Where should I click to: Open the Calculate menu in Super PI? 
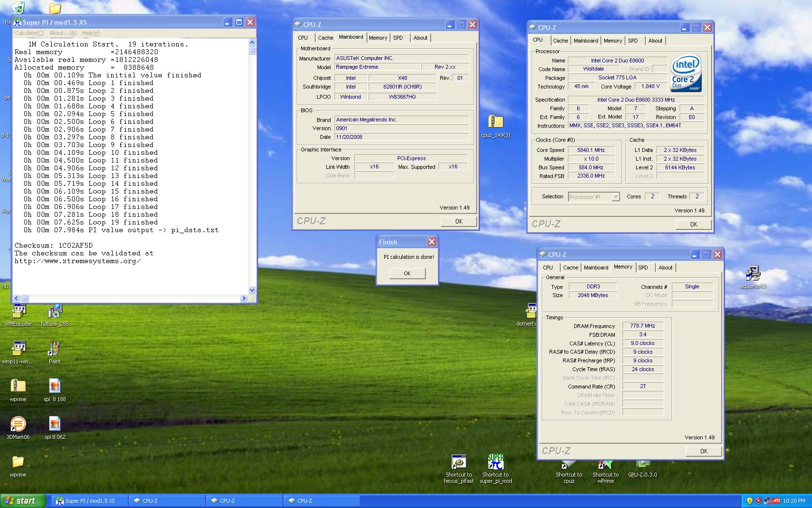tap(29, 33)
